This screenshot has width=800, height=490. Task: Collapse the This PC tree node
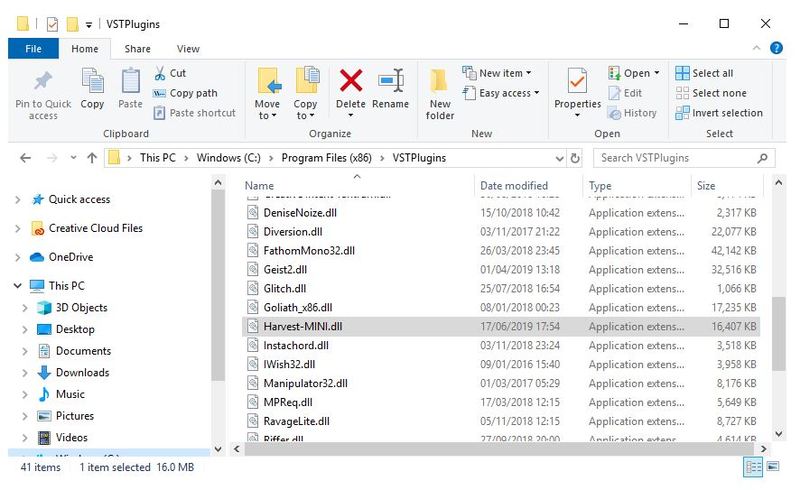click(x=18, y=286)
